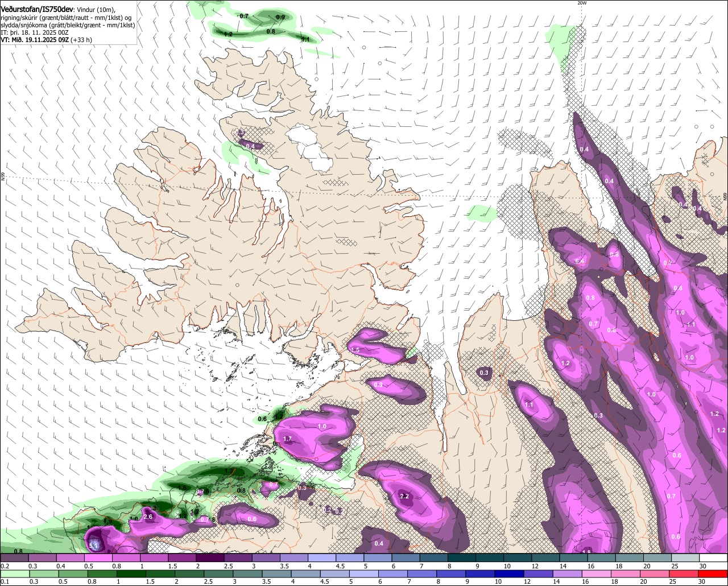Click the '2.2' precipitation value on the map

[x=405, y=496]
